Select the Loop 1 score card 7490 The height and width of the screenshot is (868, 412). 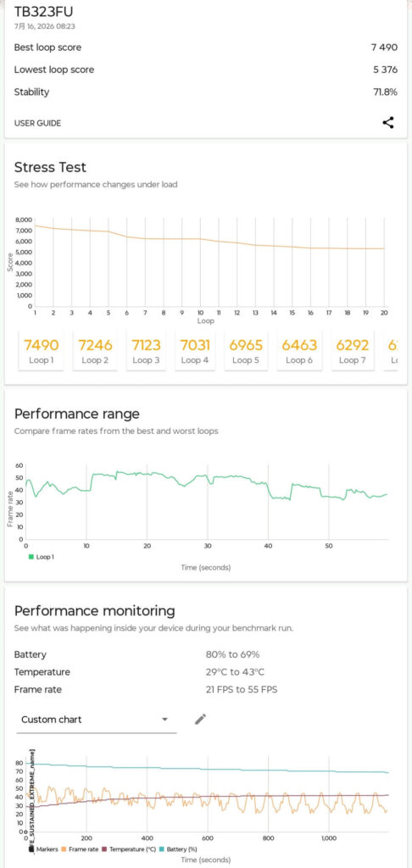[x=41, y=351]
